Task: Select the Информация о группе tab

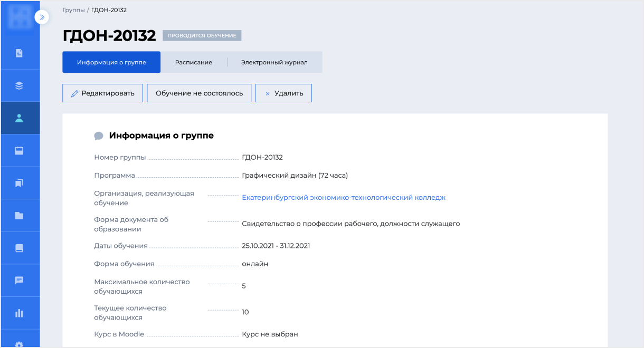Action: (111, 62)
